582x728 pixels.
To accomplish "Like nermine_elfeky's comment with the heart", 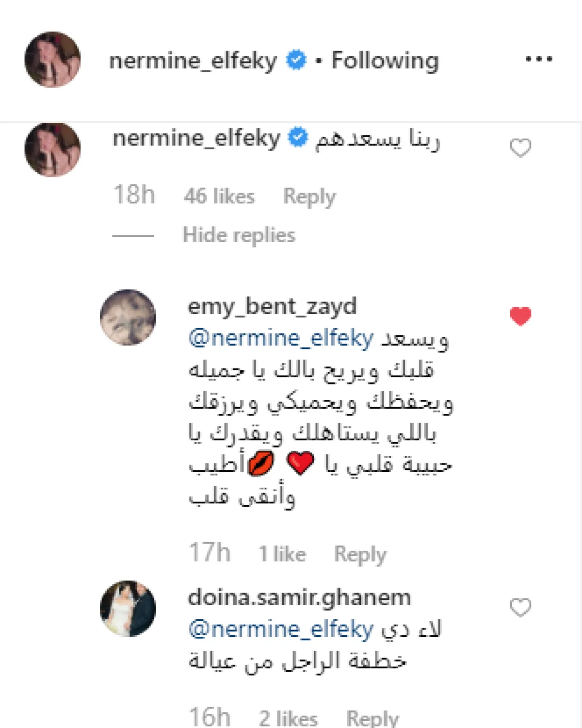I will pyautogui.click(x=520, y=148).
